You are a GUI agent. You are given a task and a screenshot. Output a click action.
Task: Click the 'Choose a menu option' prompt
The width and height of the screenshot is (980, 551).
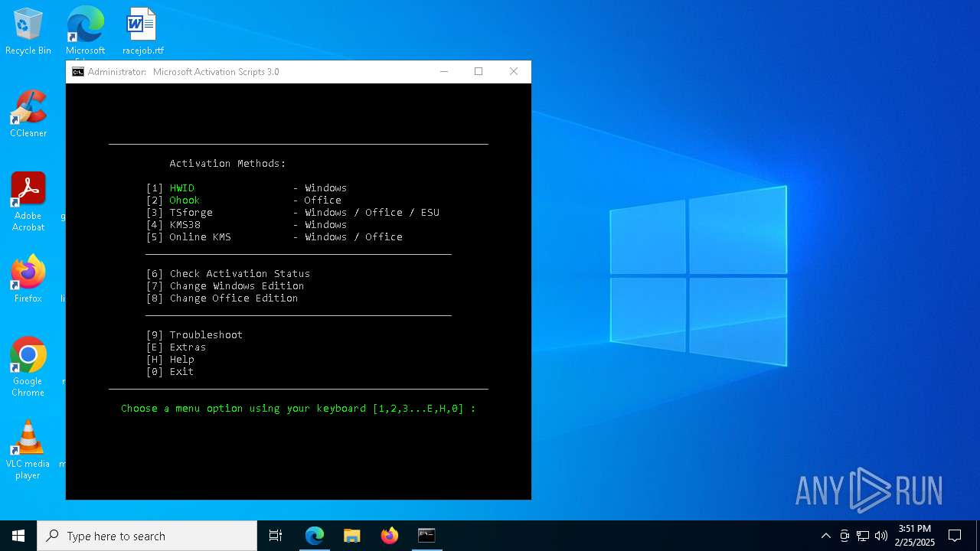tap(299, 409)
